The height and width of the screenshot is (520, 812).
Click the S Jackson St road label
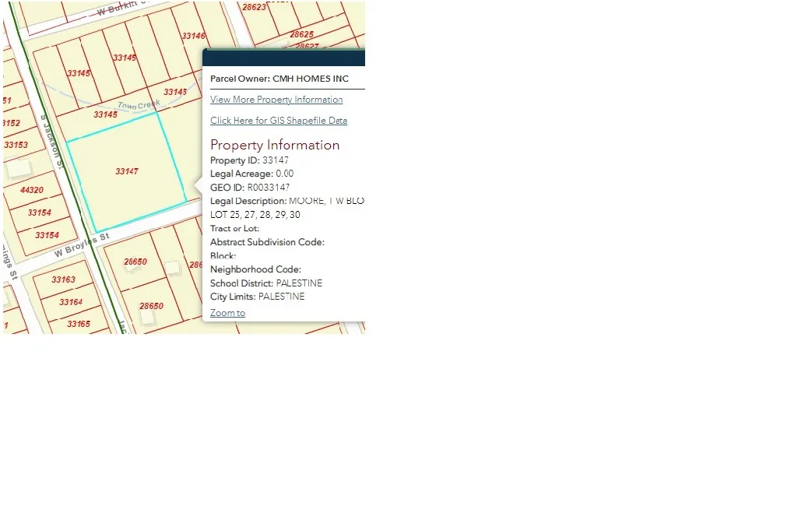click(52, 142)
